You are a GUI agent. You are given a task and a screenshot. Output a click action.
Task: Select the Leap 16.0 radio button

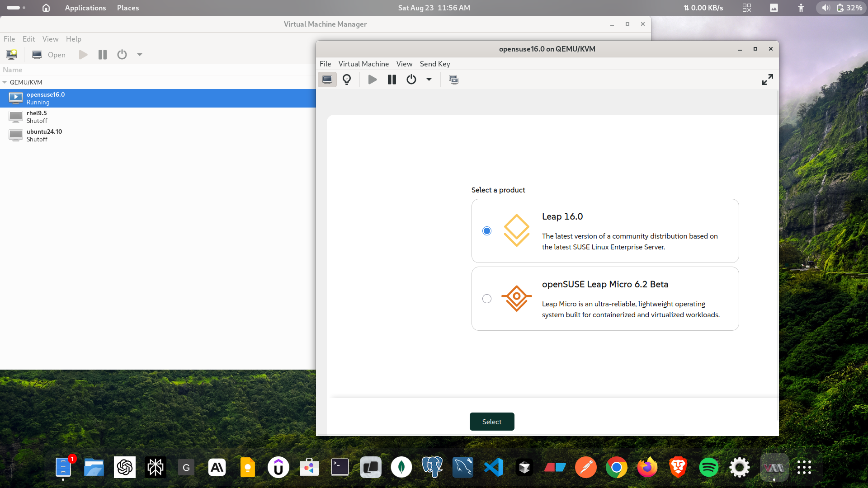pyautogui.click(x=487, y=231)
